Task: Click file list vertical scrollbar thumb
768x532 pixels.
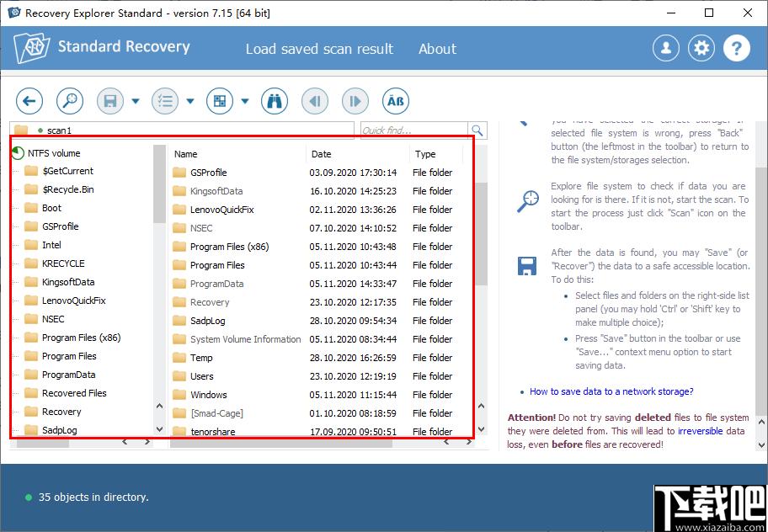Action: tap(481, 234)
